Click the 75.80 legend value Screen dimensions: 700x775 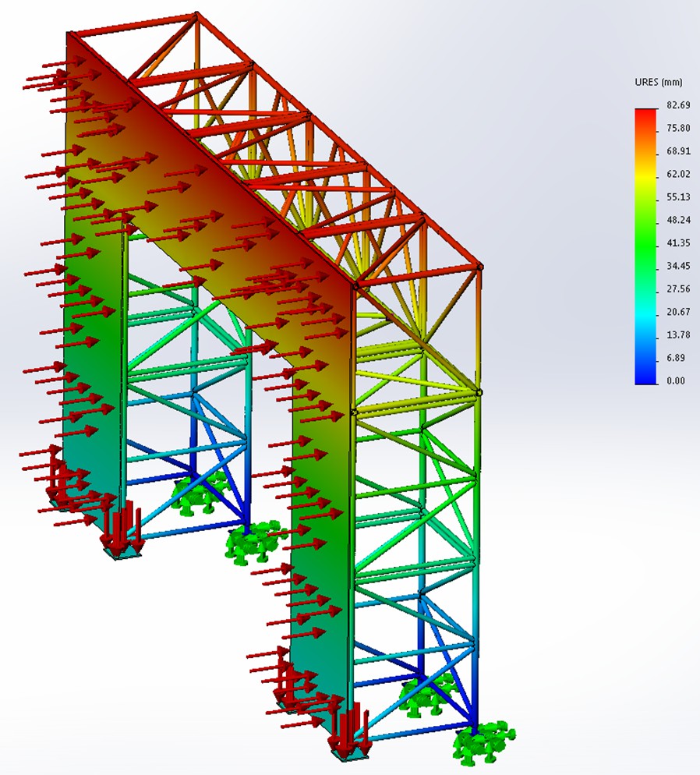[x=677, y=128]
